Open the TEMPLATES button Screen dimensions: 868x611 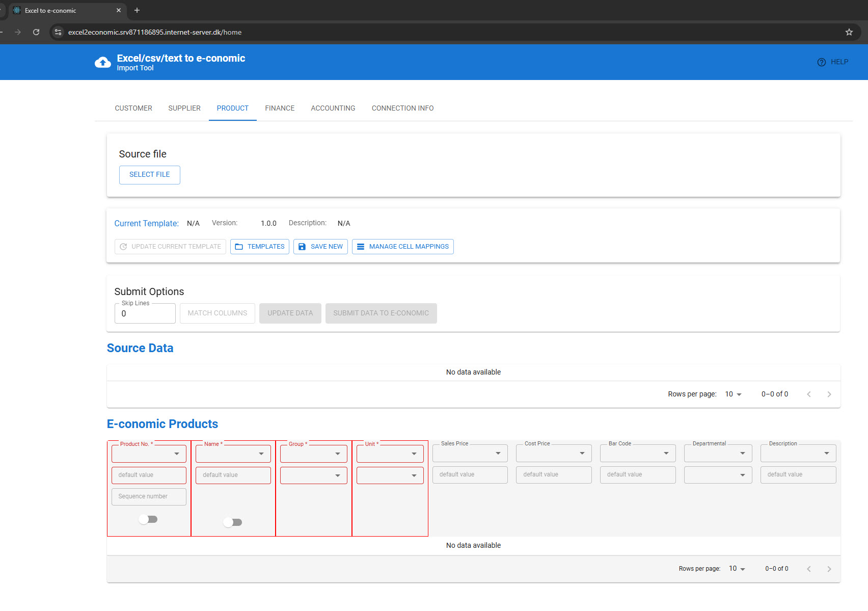260,247
